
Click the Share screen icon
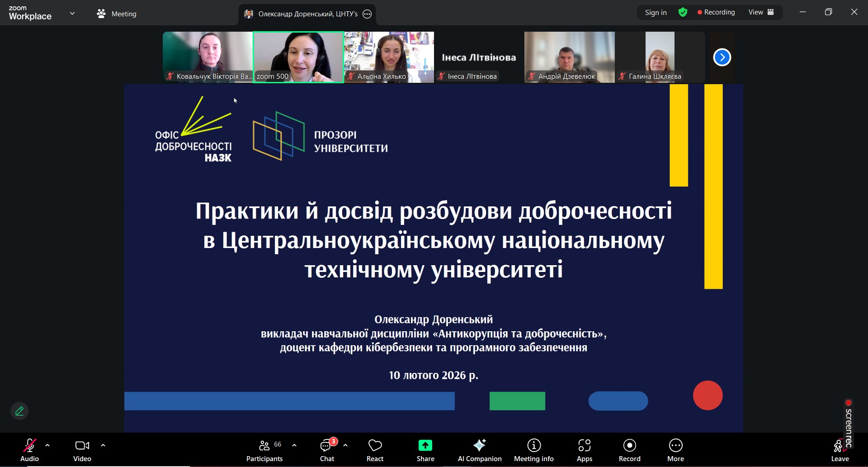[x=425, y=446]
